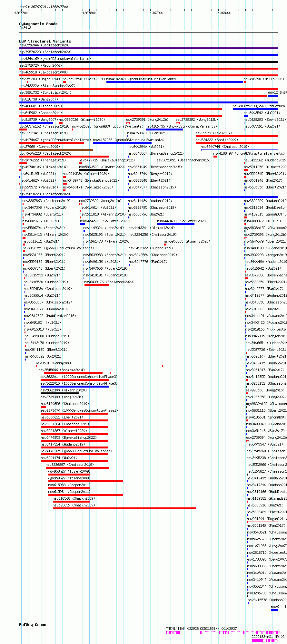Click the brown esv27969 (Conrad2009) bar
This screenshot has width=287, height=644.
[56, 150]
